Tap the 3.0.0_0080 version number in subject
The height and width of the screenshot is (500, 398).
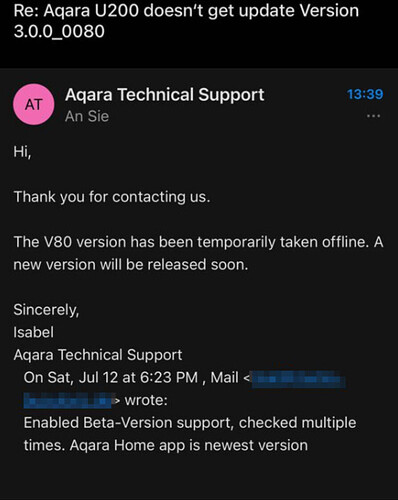pyautogui.click(x=59, y=32)
